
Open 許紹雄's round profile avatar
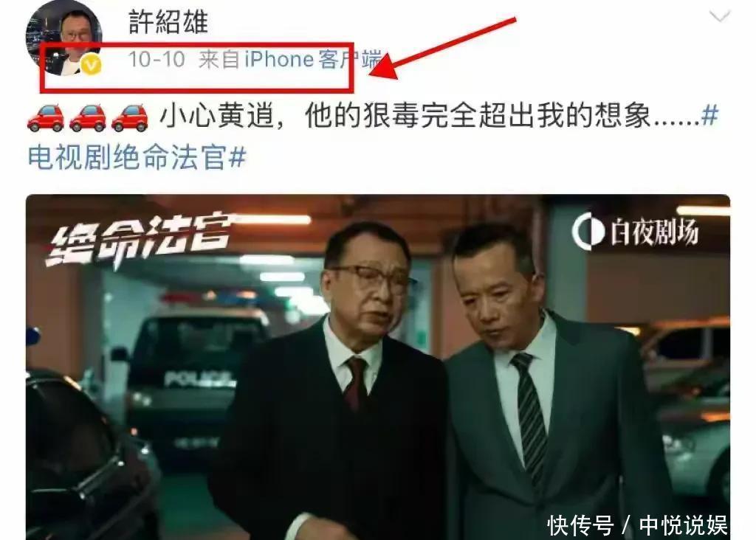pos(63,38)
